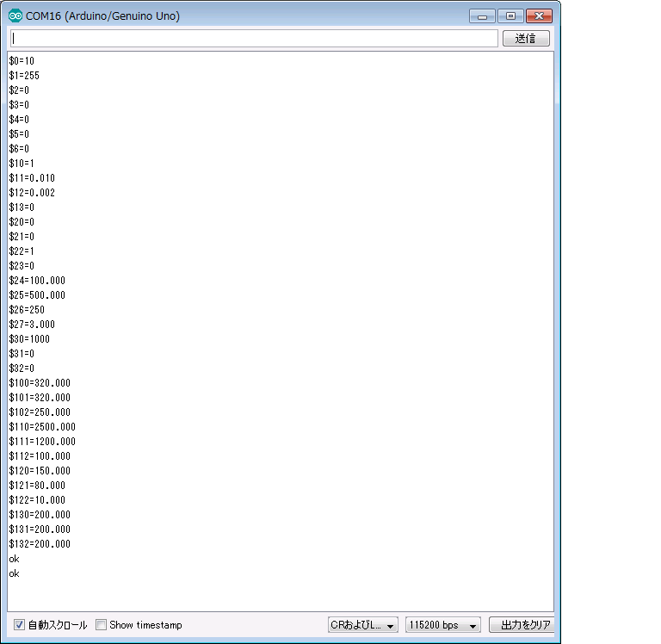The height and width of the screenshot is (644, 661).
Task: Click the $100=320.000 steps setting line
Action: (40, 383)
